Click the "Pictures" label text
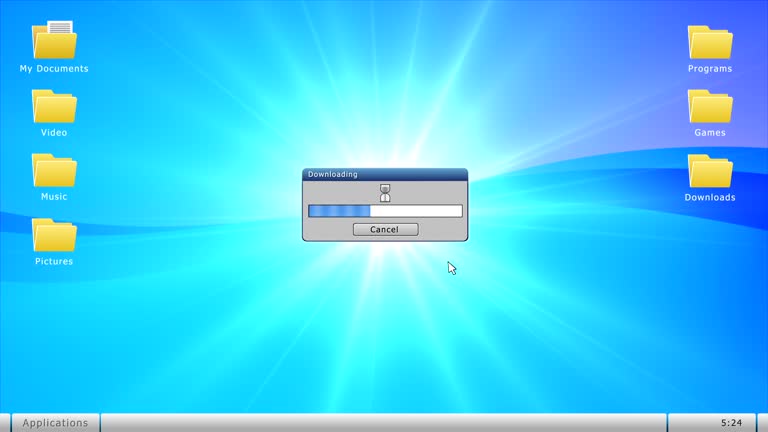Image resolution: width=768 pixels, height=432 pixels. pyautogui.click(x=54, y=262)
